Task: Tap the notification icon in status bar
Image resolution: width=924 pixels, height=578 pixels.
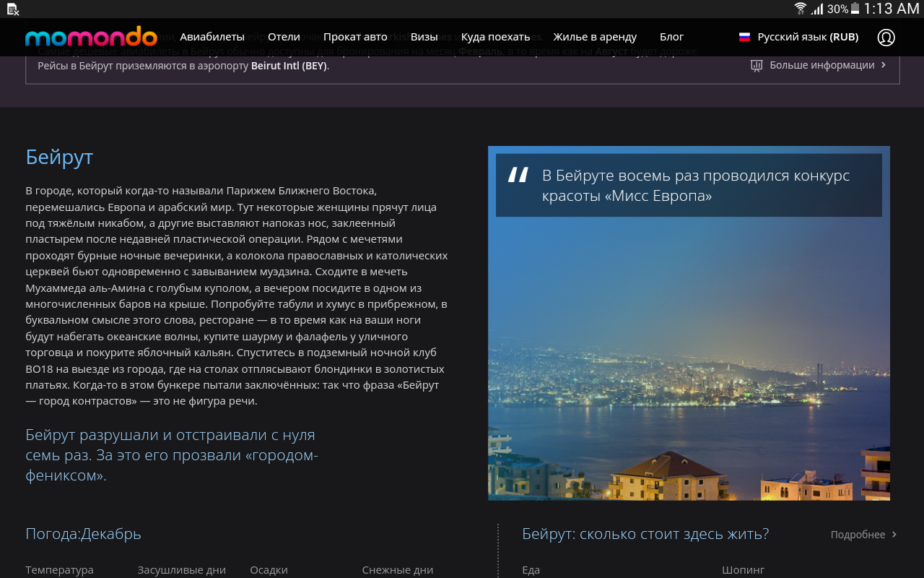Action: coord(12,9)
